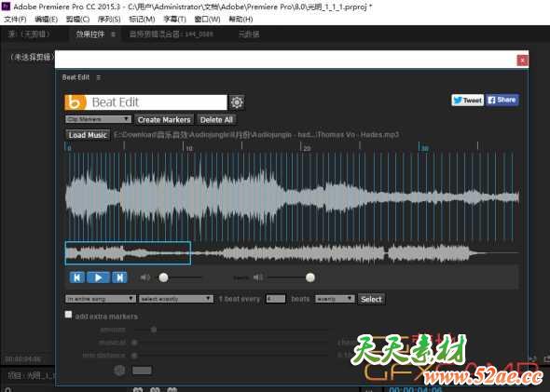Close the Beat Edit floating window

522,61
